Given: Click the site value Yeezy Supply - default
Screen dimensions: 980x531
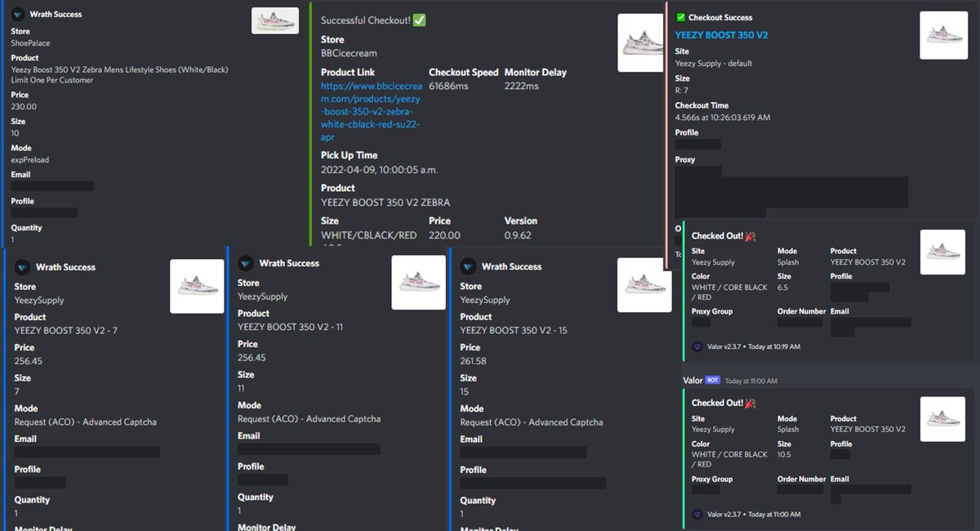Looking at the screenshot, I should [714, 64].
